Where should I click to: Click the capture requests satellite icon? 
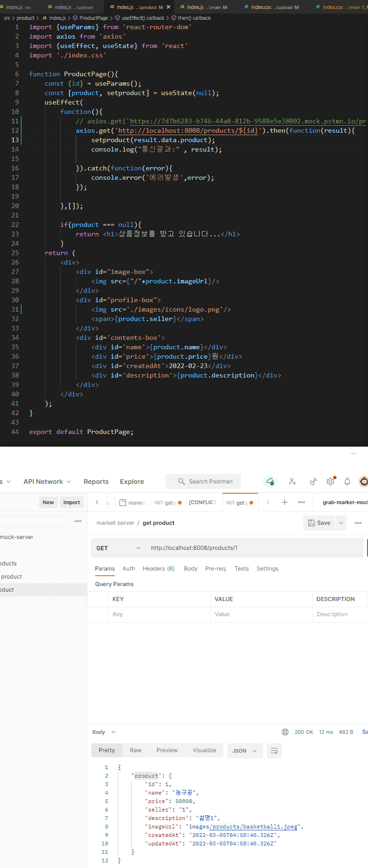click(x=313, y=482)
